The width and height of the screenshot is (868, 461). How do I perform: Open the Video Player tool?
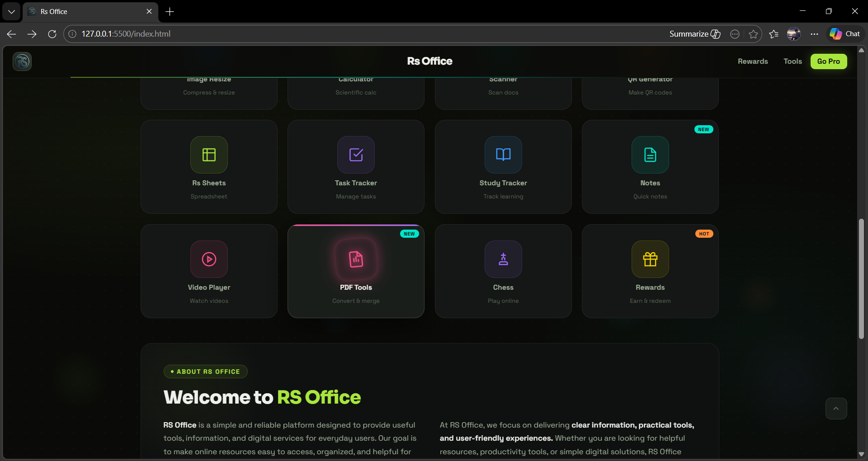pyautogui.click(x=208, y=270)
